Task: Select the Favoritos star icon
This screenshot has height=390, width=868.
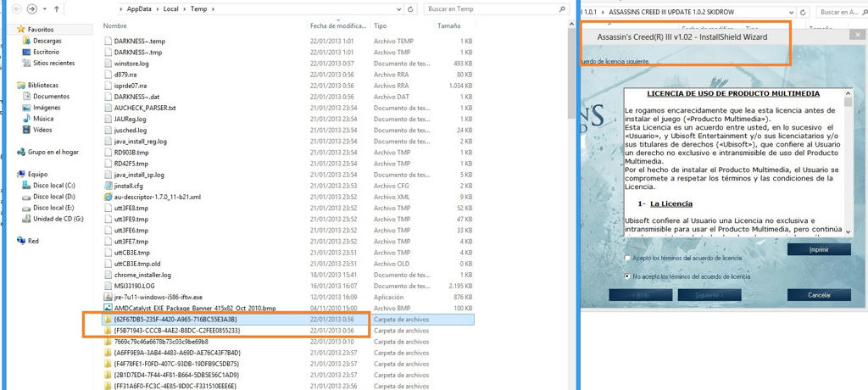Action: pyautogui.click(x=21, y=30)
